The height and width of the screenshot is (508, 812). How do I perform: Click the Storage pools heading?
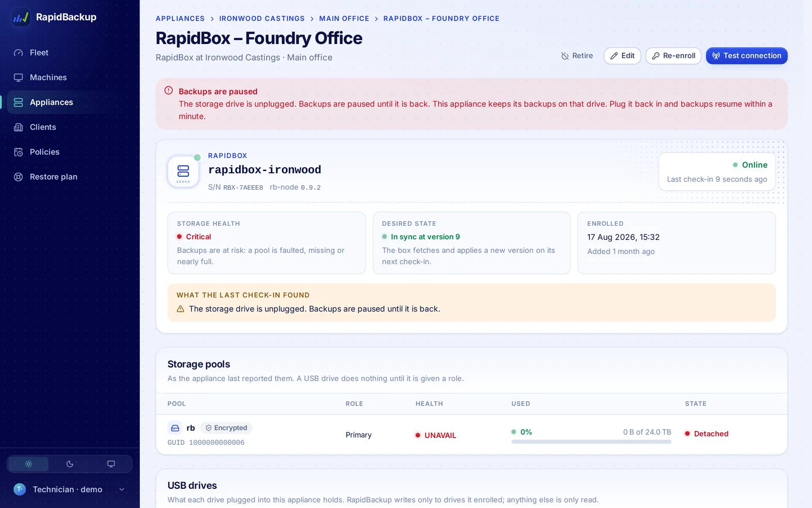point(198,364)
